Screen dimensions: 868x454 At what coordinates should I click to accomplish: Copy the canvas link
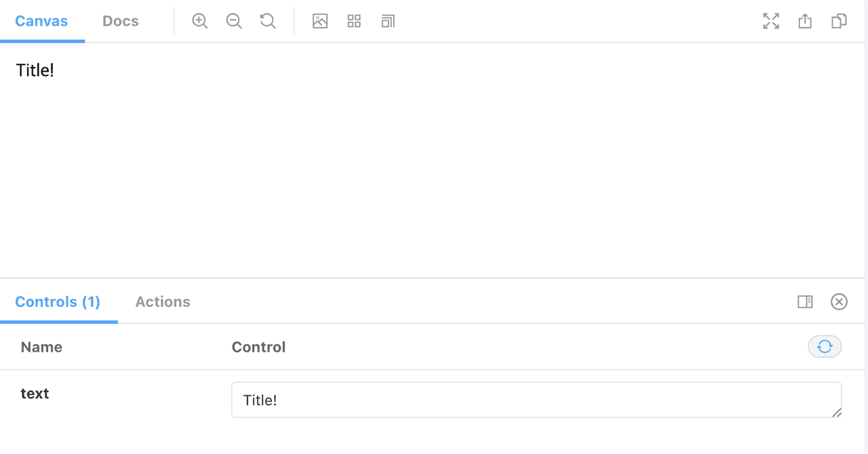click(x=839, y=21)
